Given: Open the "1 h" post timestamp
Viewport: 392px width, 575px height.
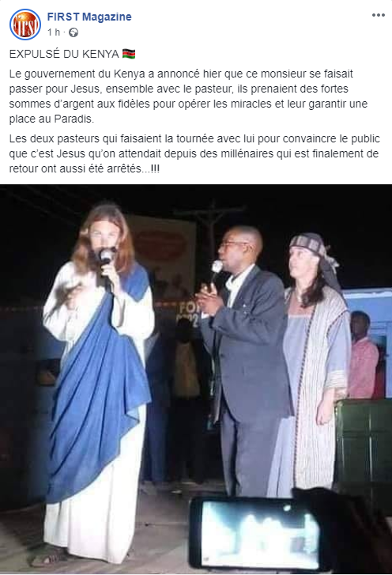Looking at the screenshot, I should click(54, 32).
